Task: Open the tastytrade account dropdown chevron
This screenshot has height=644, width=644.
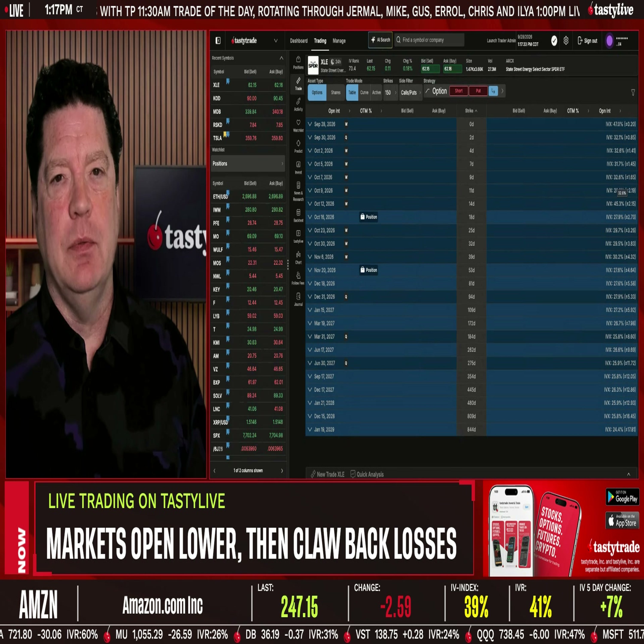Action: tap(276, 41)
